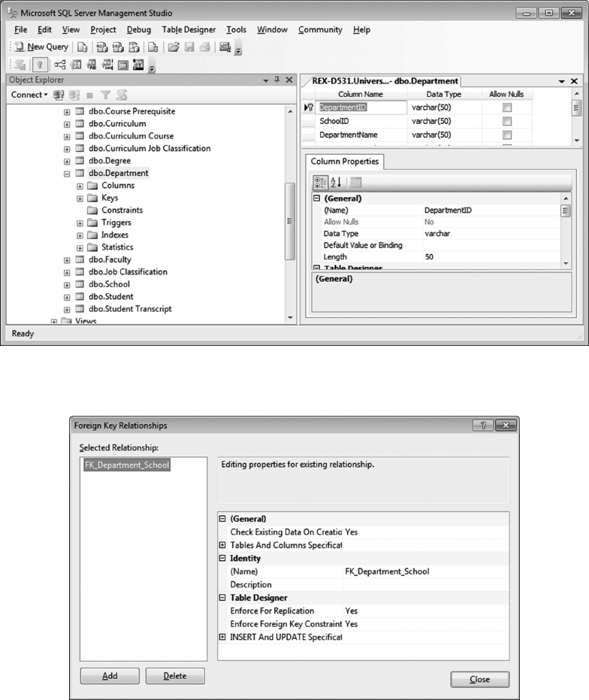Toggle Allow Nulls for SchoolID
The image size is (589, 700).
point(507,121)
